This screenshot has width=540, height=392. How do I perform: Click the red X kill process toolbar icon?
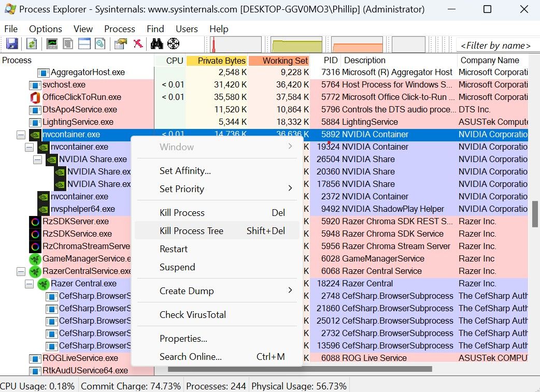(138, 43)
